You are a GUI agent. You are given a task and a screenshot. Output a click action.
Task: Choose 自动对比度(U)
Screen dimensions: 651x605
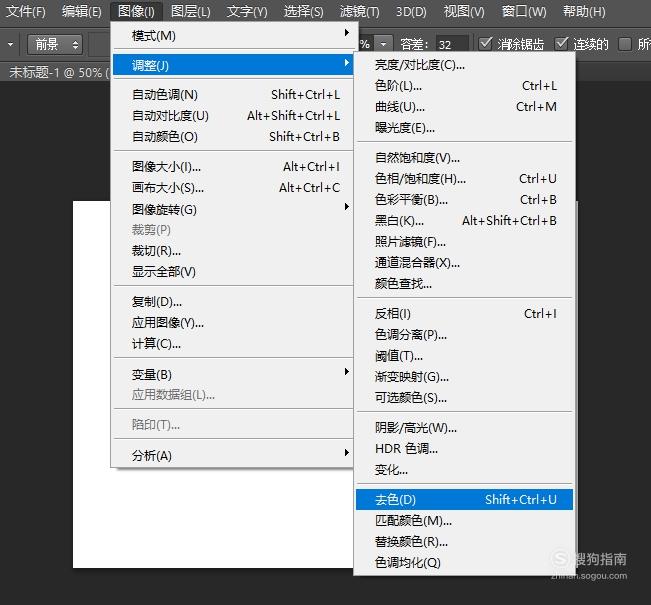pos(233,115)
